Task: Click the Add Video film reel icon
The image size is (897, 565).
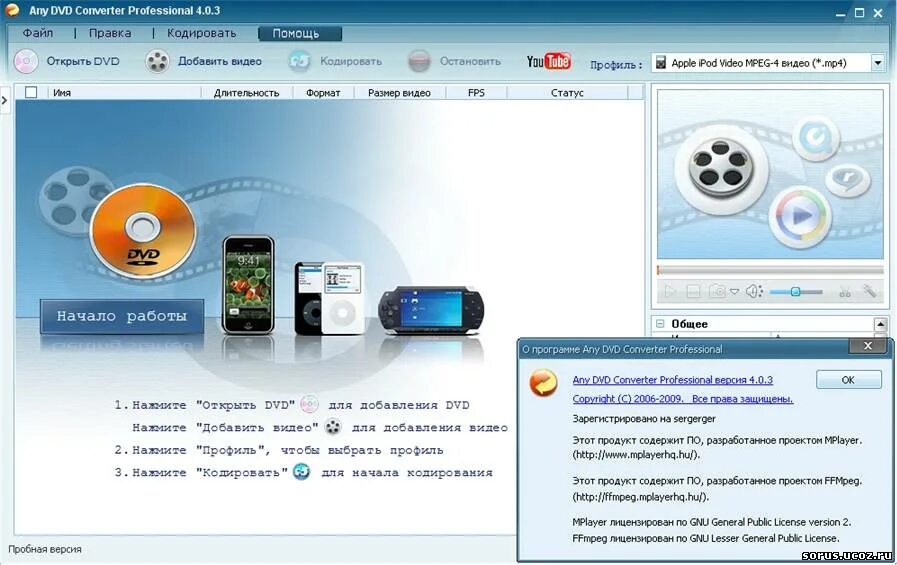Action: pyautogui.click(x=157, y=61)
